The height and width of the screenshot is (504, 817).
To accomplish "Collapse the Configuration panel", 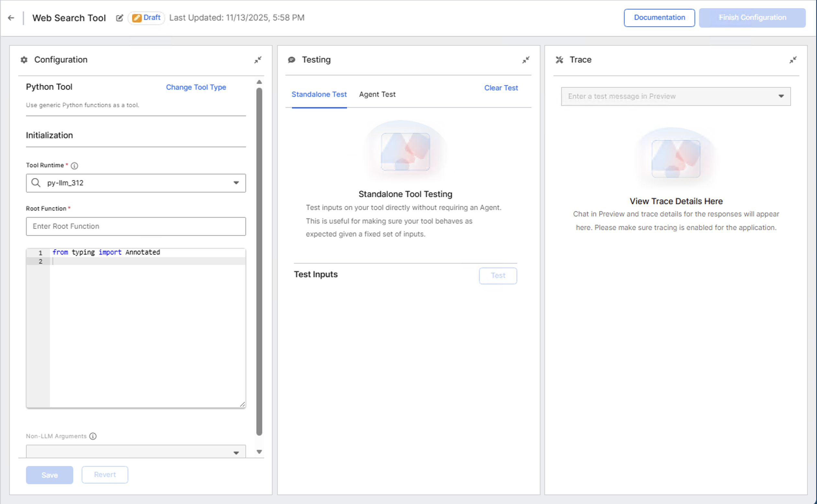I will click(258, 60).
